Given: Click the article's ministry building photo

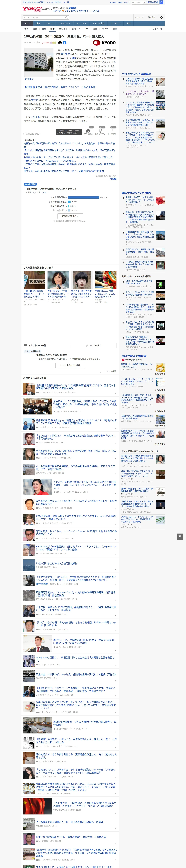Looking at the screenshot, I should tap(39, 62).
